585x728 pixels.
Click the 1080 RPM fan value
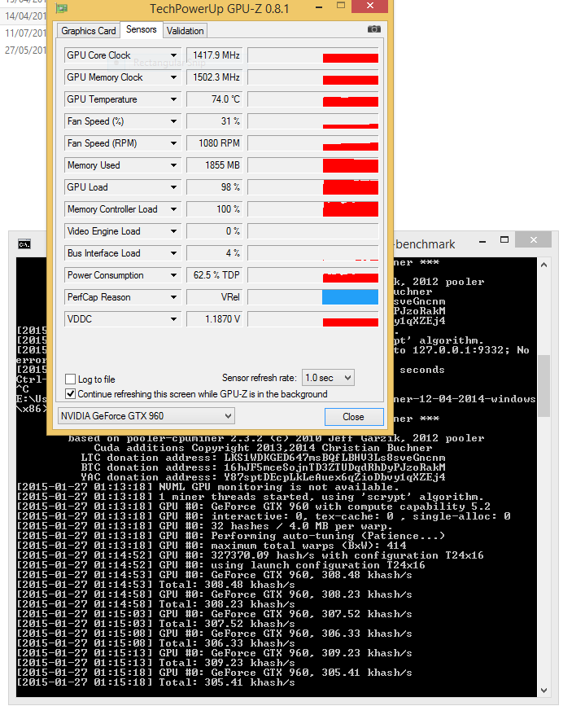pos(214,143)
